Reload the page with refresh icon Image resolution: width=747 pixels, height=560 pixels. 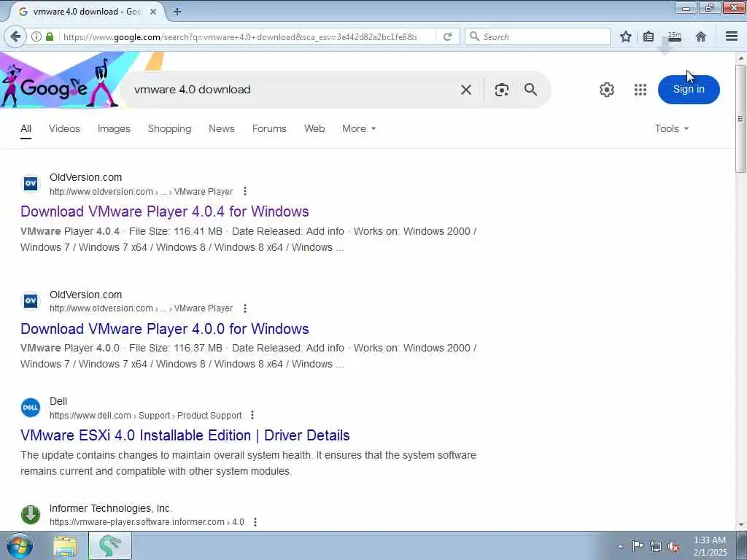point(447,36)
